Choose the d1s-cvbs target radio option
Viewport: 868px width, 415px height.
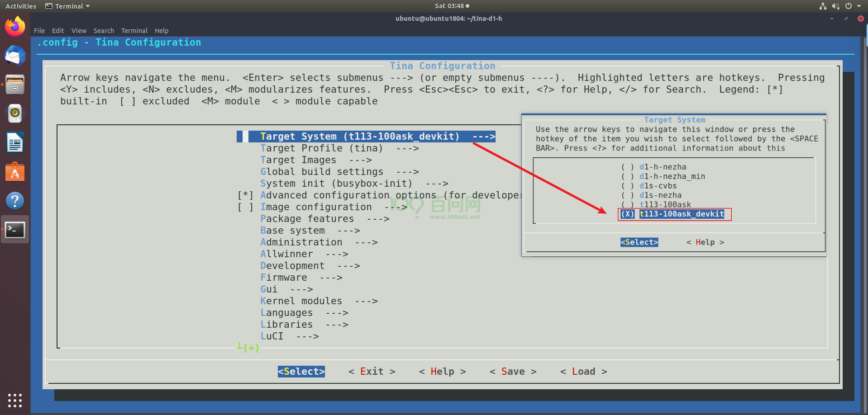(x=628, y=186)
